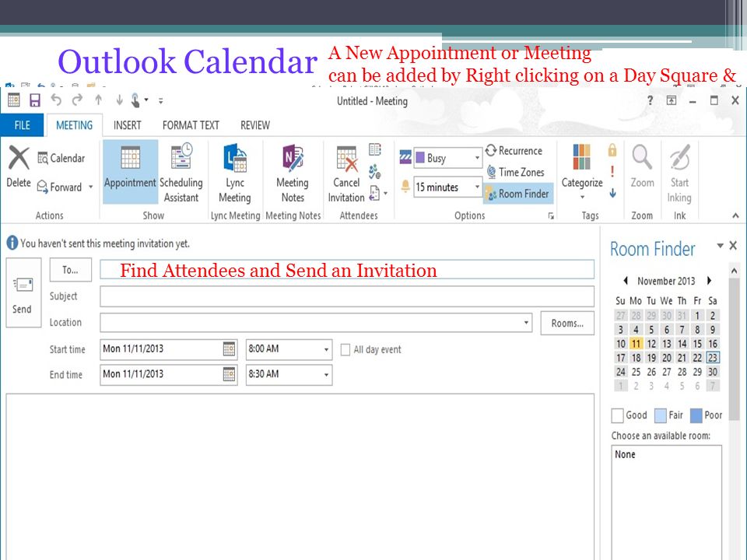The width and height of the screenshot is (747, 560).
Task: Click the Good availability swatch
Action: 617,415
